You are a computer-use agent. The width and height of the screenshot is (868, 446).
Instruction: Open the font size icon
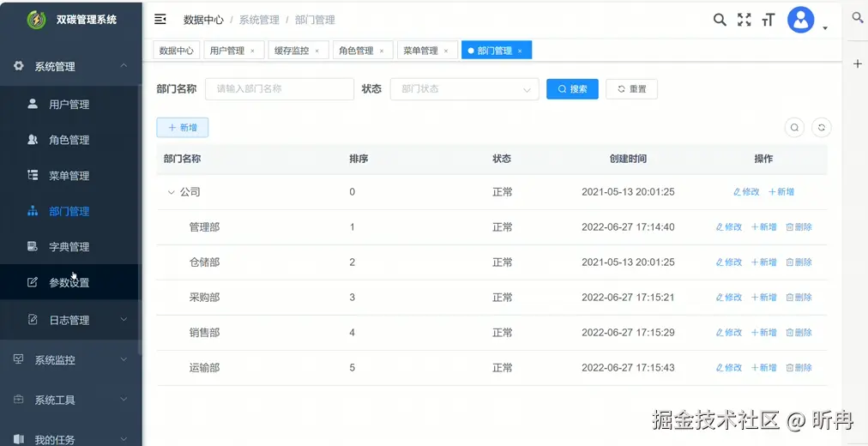click(768, 21)
